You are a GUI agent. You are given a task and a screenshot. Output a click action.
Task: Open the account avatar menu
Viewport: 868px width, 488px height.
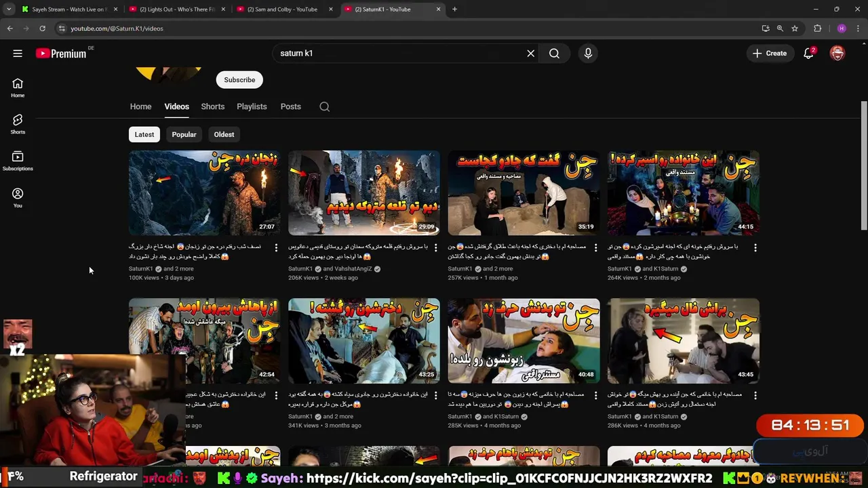(837, 54)
